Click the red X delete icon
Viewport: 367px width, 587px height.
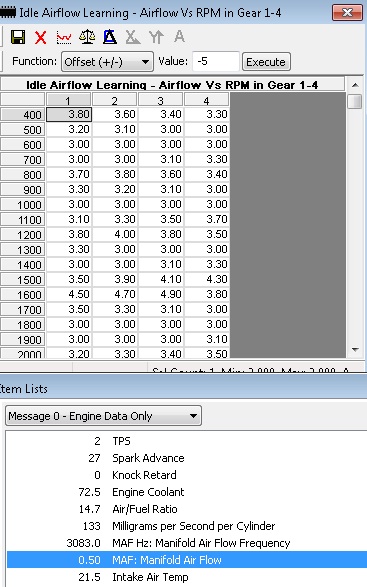point(40,37)
